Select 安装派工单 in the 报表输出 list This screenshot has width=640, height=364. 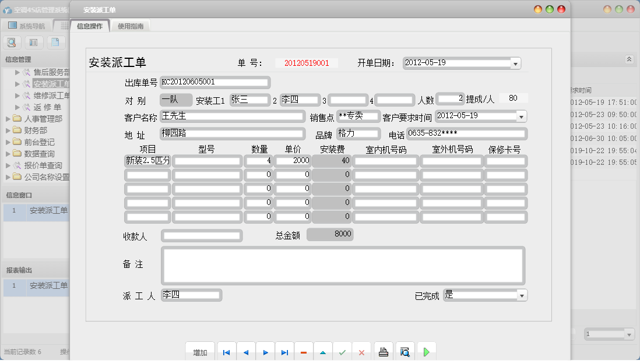[x=49, y=287]
